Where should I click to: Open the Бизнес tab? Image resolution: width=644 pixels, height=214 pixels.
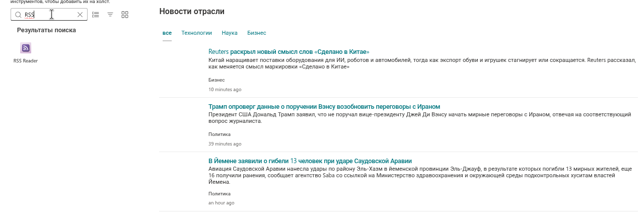(x=257, y=33)
